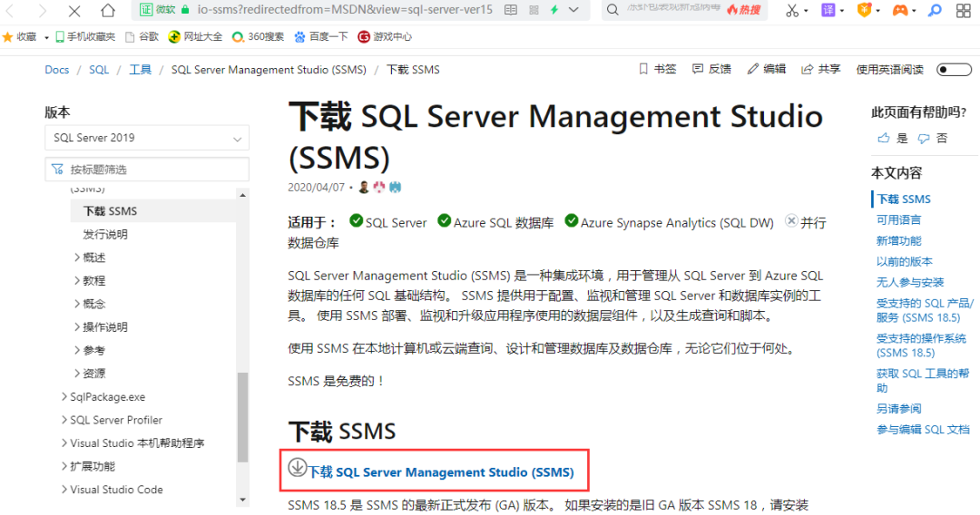Open the purple translate extension
980x515 pixels.
828,10
